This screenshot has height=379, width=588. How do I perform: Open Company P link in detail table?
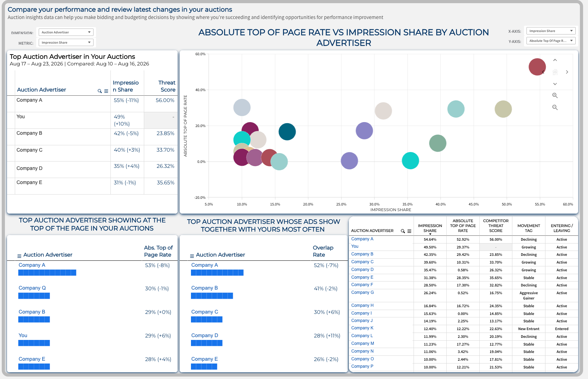pyautogui.click(x=362, y=366)
